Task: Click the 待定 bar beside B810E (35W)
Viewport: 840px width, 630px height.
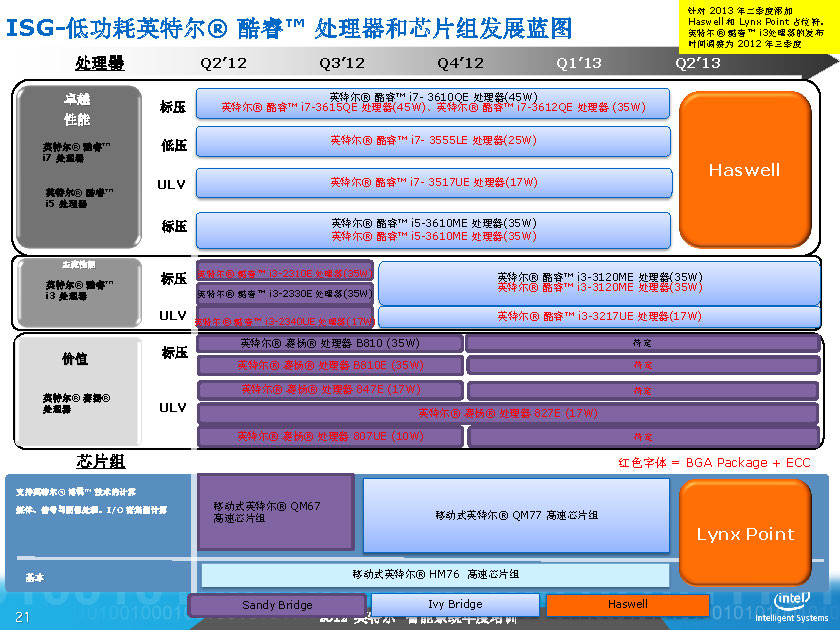Action: 643,365
